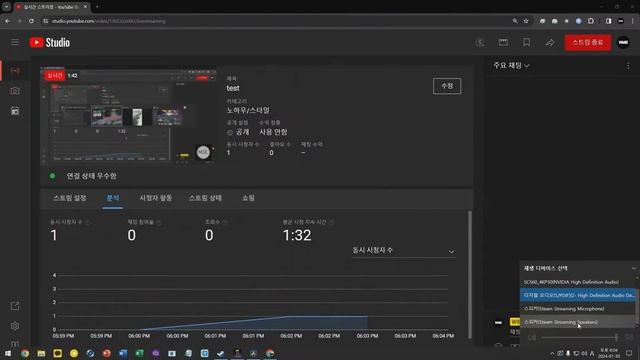The height and width of the screenshot is (360, 640).
Task: Click the 1:32 average watch time value
Action: (x=297, y=235)
